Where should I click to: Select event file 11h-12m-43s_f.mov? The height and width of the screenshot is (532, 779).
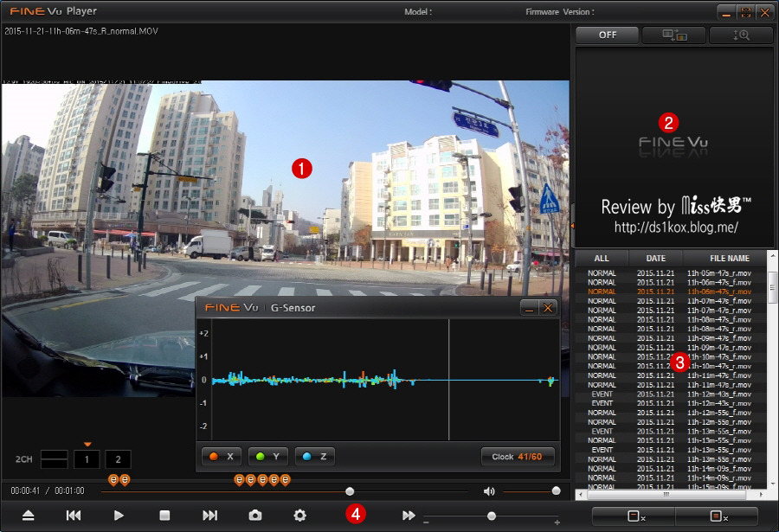[671, 394]
